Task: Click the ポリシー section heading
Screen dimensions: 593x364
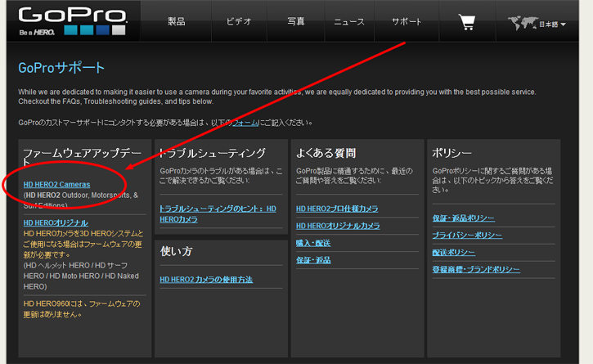Action: pos(452,153)
